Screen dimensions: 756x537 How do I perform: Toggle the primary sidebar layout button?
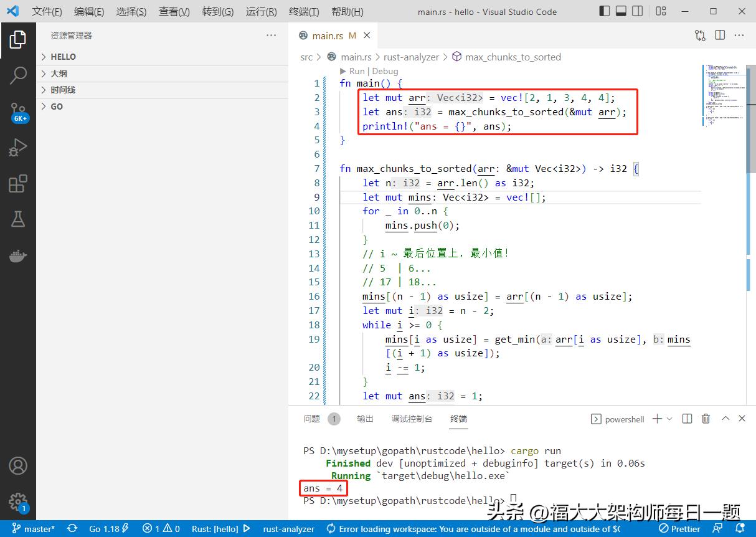coord(605,11)
